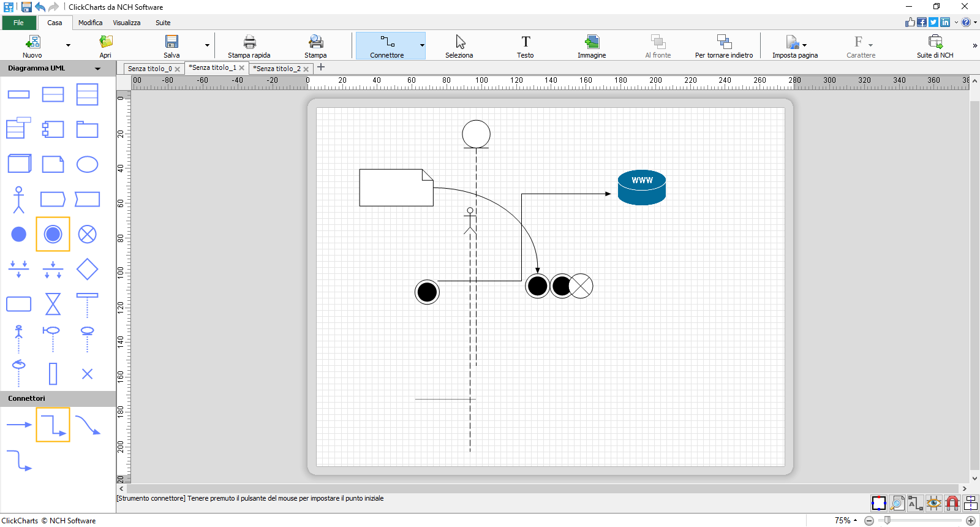Viewport: 980px width, 527px height.
Task: Select the diamond decision shape
Action: (x=87, y=269)
